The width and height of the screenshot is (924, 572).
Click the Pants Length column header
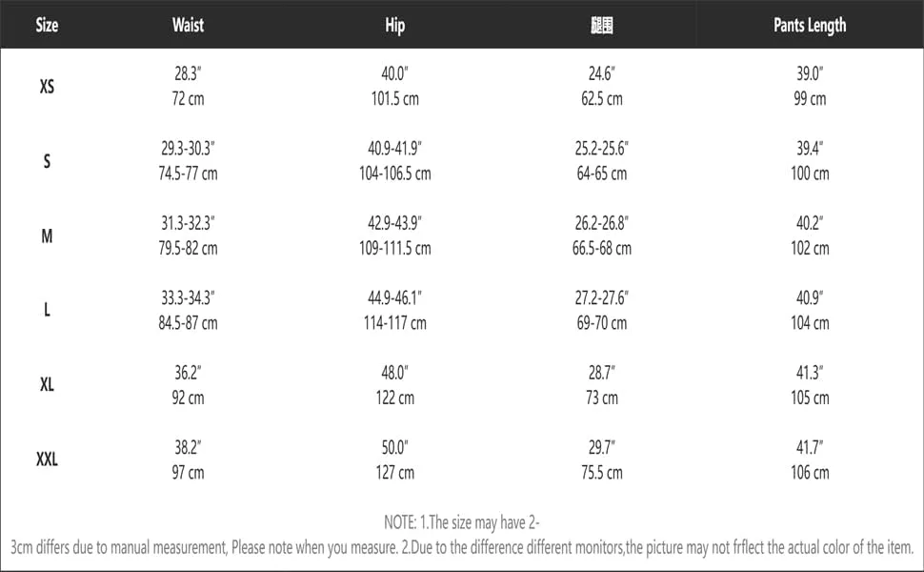coord(810,26)
